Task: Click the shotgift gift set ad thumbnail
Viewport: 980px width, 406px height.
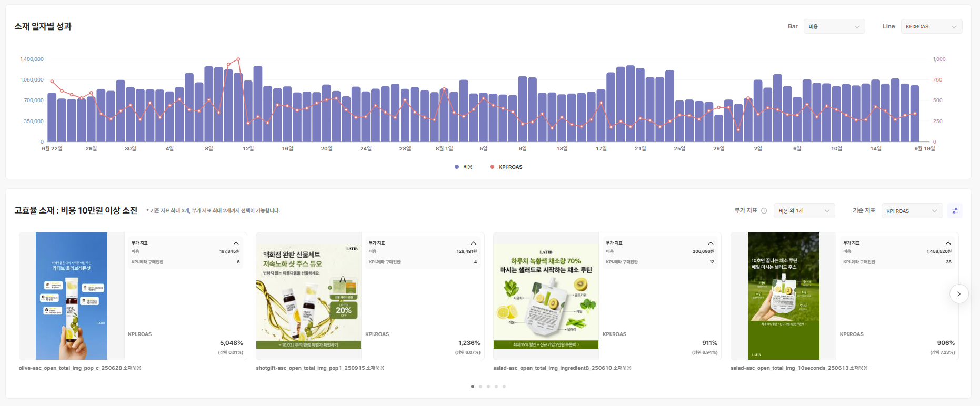Action: pos(308,296)
